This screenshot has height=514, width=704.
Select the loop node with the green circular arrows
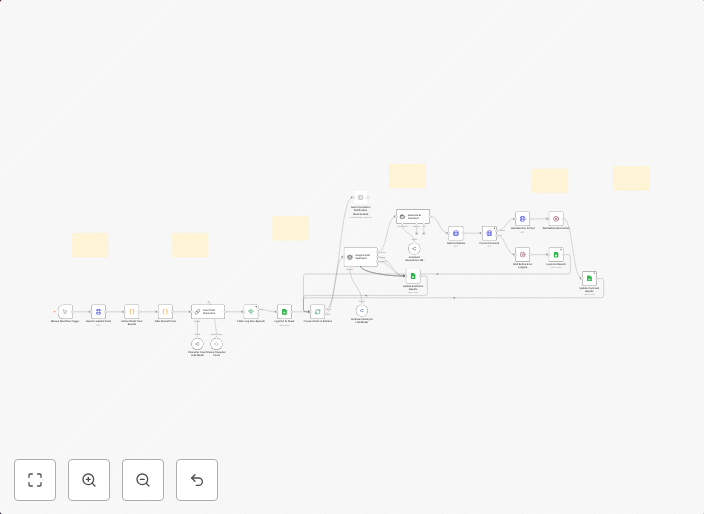coord(317,312)
